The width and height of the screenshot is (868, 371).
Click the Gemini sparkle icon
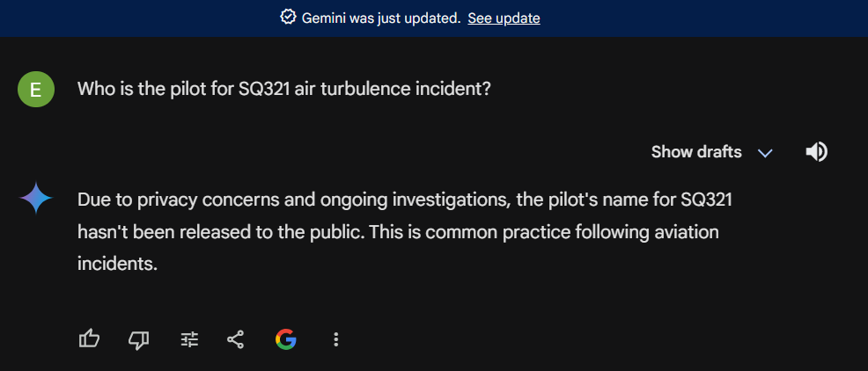click(x=36, y=200)
